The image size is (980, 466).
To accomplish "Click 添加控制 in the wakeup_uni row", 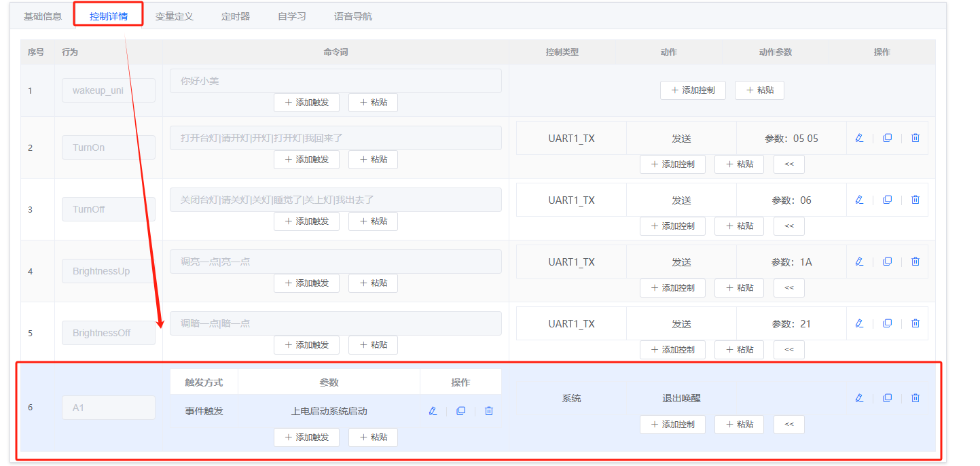I will tap(692, 90).
